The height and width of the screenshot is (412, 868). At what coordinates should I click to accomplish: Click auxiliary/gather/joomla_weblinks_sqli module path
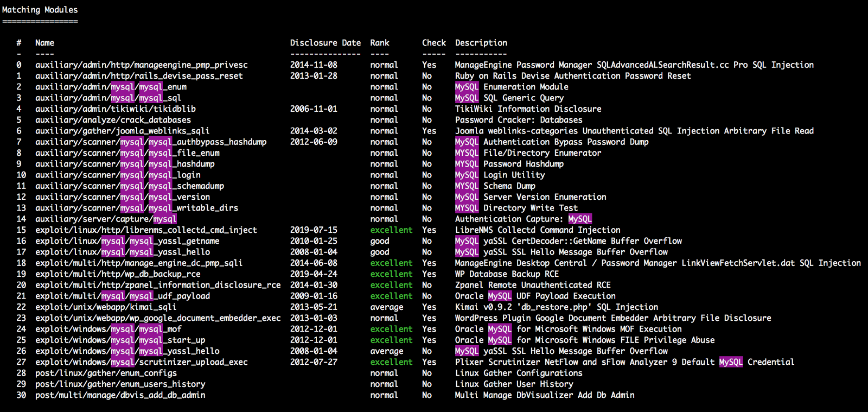point(122,131)
